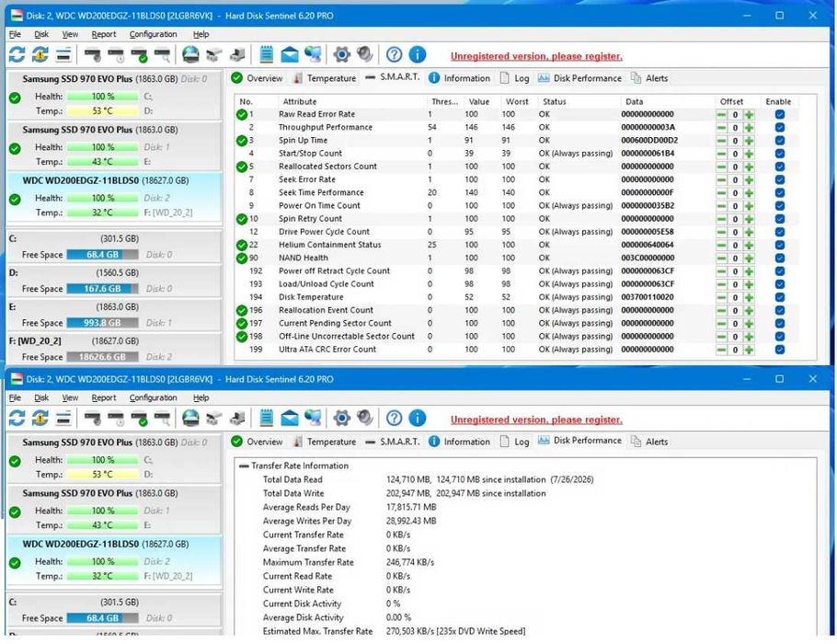Click the blue info icon in the Disk Performance window toolbar
The width and height of the screenshot is (837, 644).
418,418
